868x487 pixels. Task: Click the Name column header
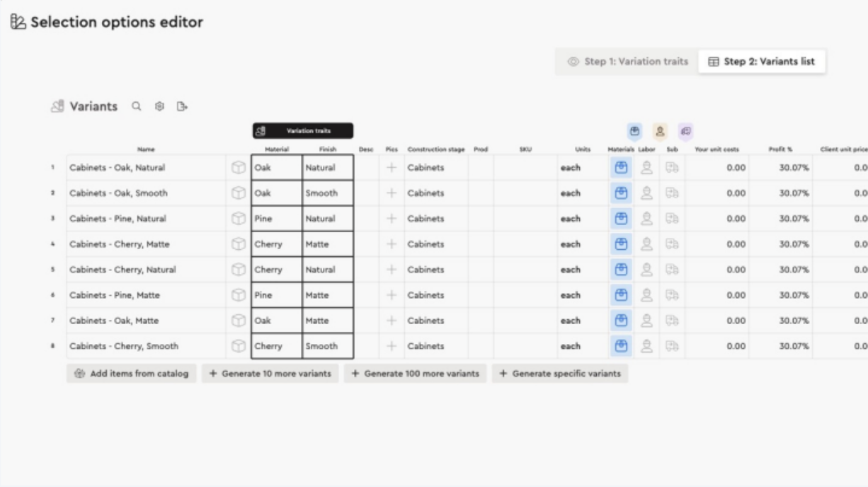coord(146,149)
